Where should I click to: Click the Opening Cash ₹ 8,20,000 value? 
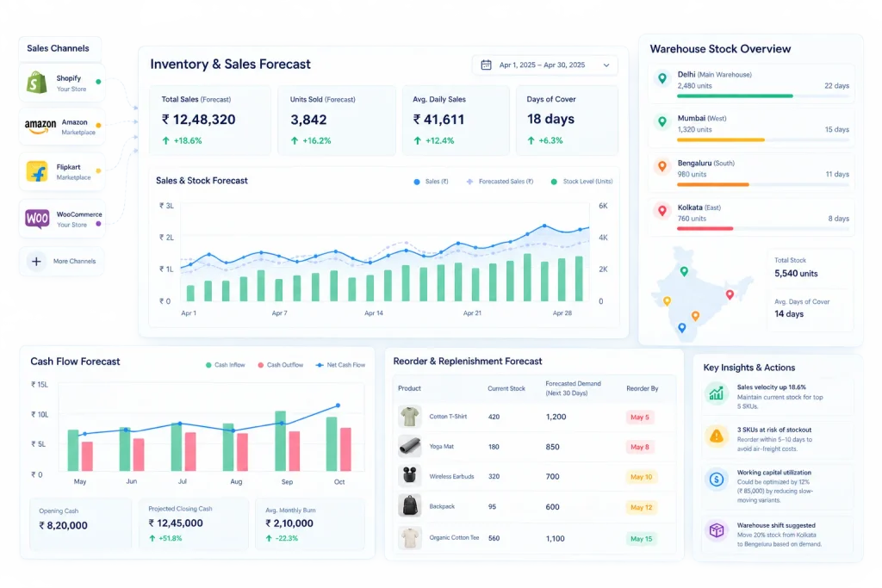pos(63,526)
